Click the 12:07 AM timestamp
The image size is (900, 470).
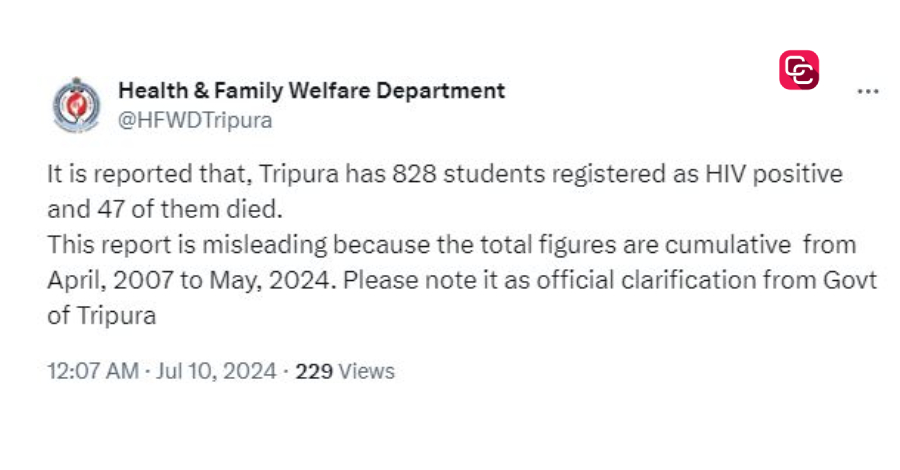(x=93, y=371)
